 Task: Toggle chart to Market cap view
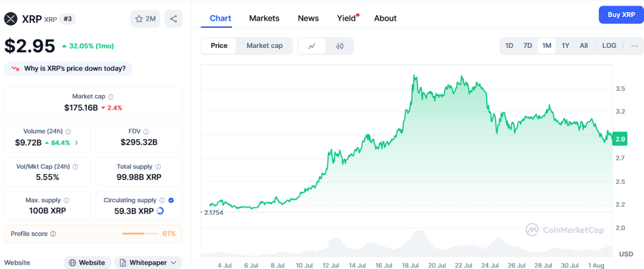point(264,46)
